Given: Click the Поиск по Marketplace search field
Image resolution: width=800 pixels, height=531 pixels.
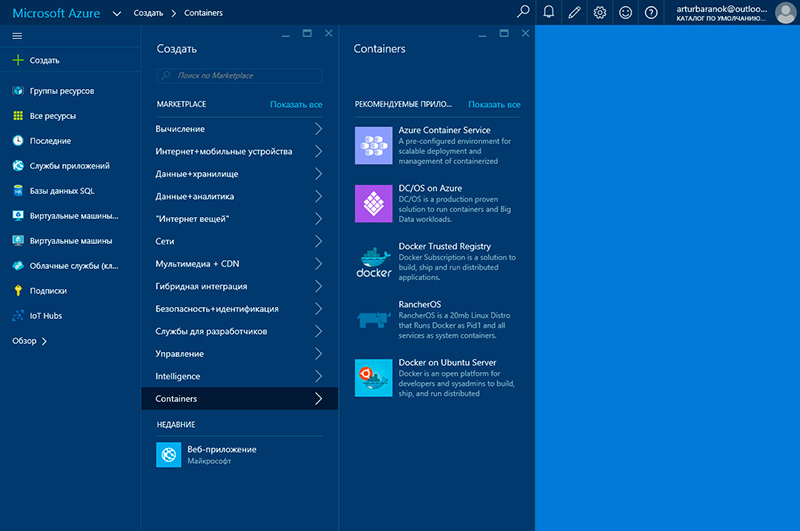Looking at the screenshot, I should pos(239,75).
